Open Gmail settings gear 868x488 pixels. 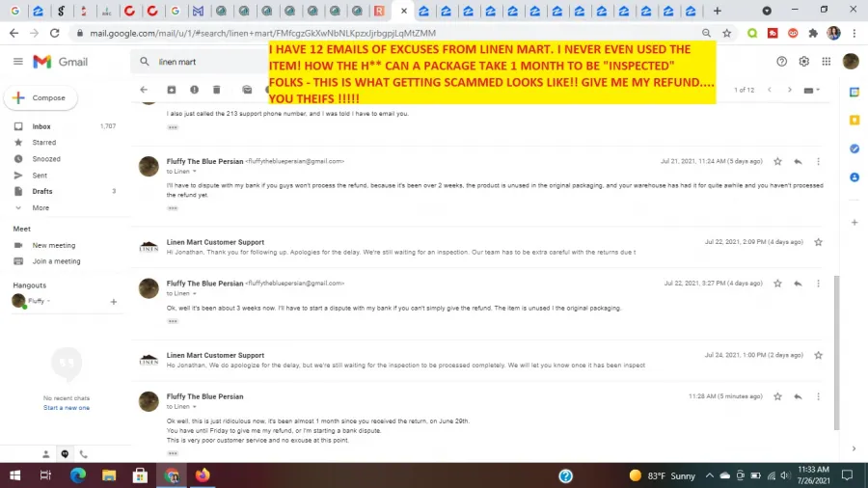[804, 62]
